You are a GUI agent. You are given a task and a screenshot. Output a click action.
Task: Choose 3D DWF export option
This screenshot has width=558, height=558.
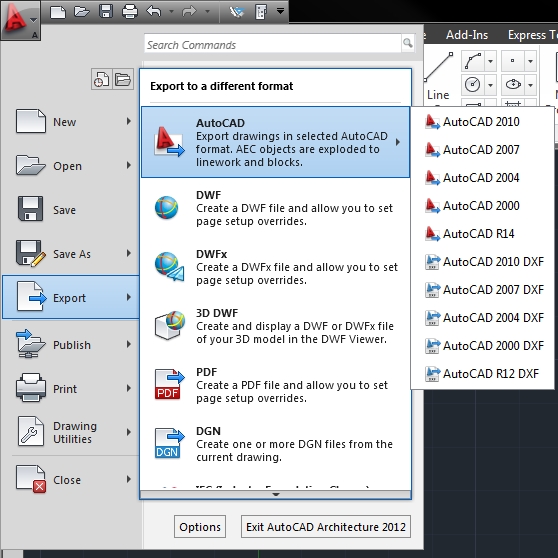[275, 326]
